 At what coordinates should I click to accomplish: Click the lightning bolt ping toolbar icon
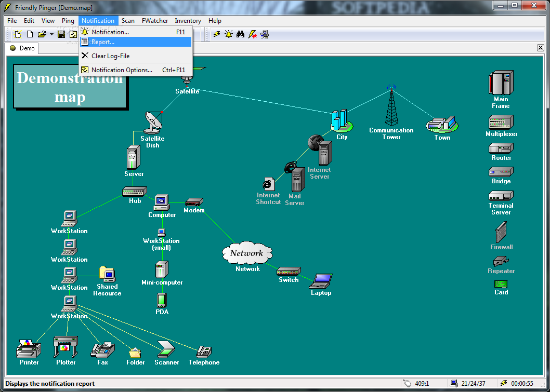pos(217,34)
